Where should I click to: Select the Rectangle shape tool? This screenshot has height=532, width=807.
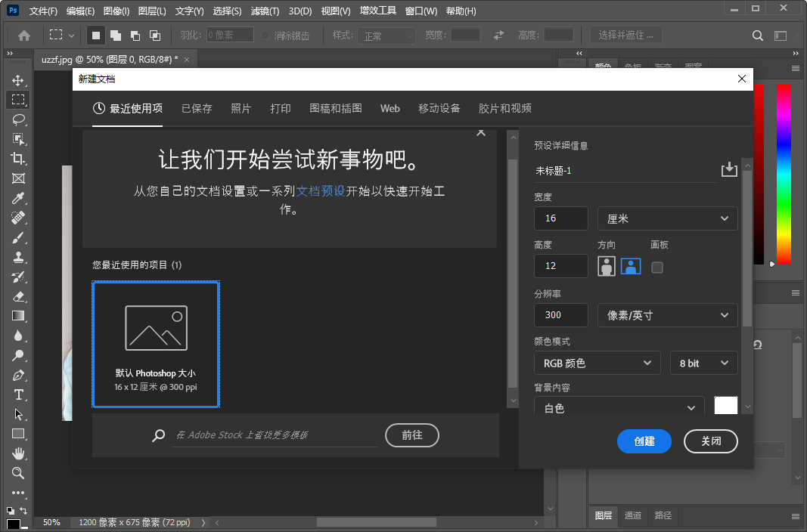(18, 434)
